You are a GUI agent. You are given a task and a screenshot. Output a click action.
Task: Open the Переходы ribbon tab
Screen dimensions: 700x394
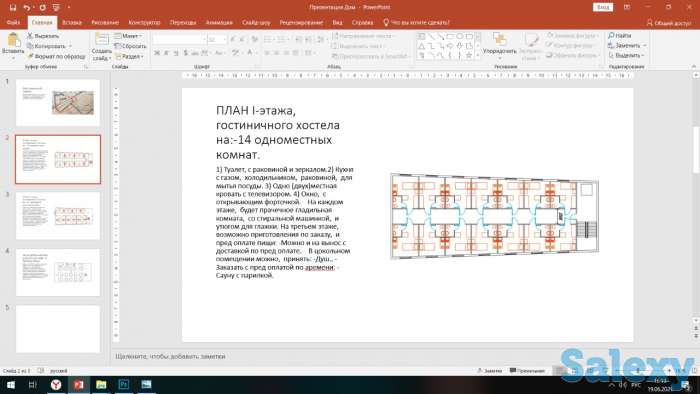coord(183,22)
